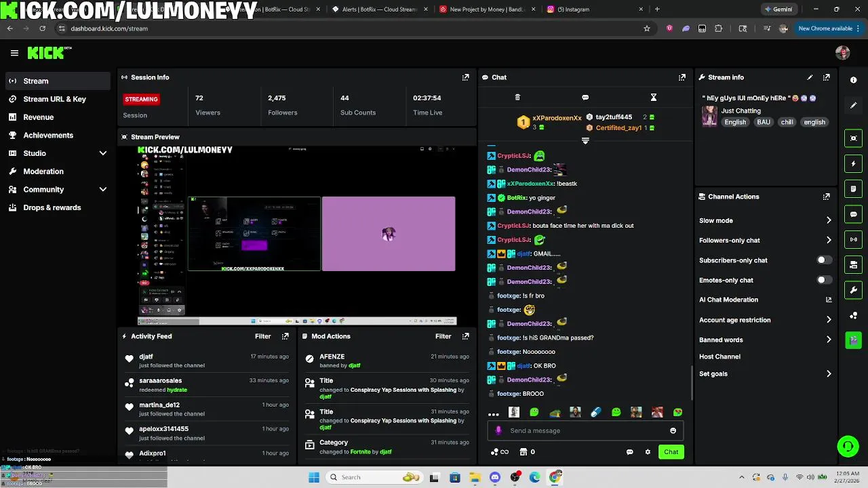
Task: Toggle Emotes-only chat switch
Action: [x=824, y=280]
